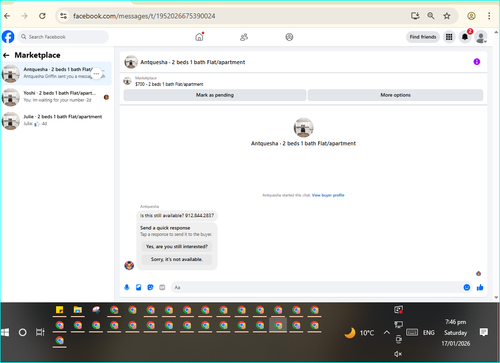Image resolution: width=500 pixels, height=363 pixels.
Task: Click the zoom magnifier icon in address bar
Action: pos(431,16)
